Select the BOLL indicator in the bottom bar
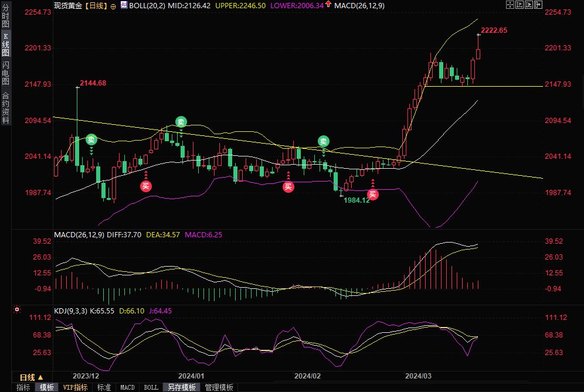Viewport: 584px width, 392px height. click(x=151, y=387)
